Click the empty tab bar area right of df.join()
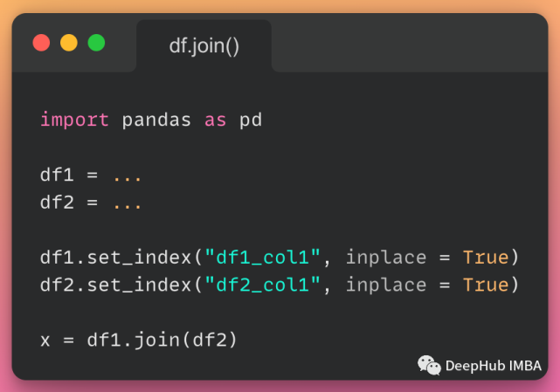Screen dimensions: 560x392 410,43
